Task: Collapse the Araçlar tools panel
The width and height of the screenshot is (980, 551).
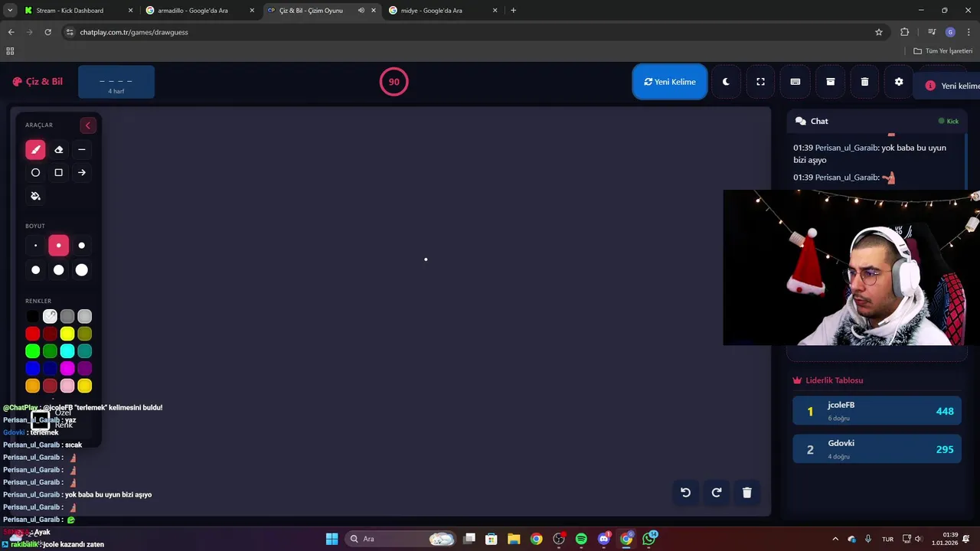Action: coord(87,126)
